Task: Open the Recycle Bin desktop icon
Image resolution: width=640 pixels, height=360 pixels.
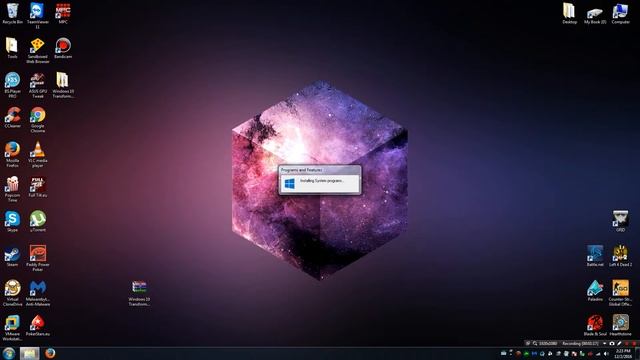Action: tap(12, 13)
